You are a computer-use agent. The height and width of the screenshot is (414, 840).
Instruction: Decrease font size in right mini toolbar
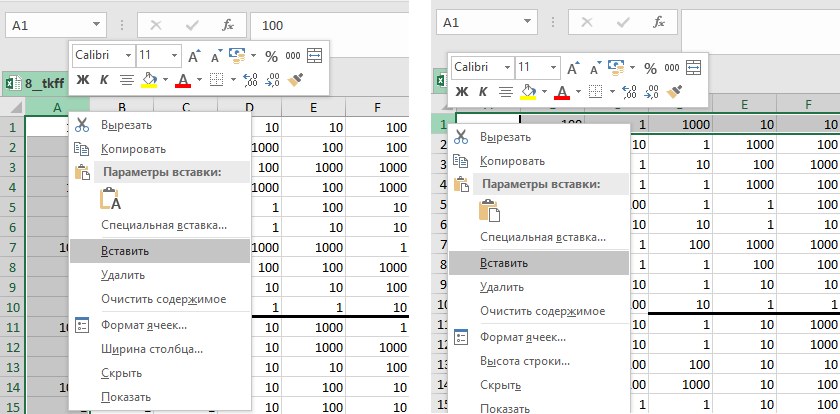pyautogui.click(x=594, y=68)
